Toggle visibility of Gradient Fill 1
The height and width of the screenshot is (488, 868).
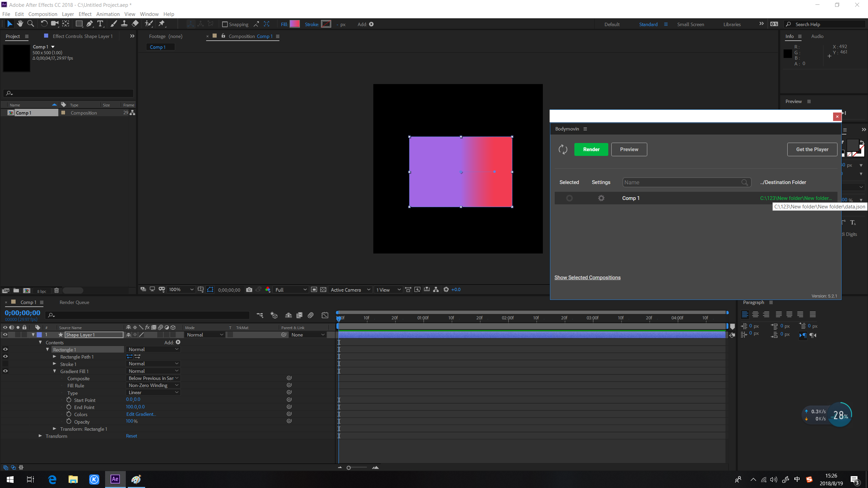(5, 371)
